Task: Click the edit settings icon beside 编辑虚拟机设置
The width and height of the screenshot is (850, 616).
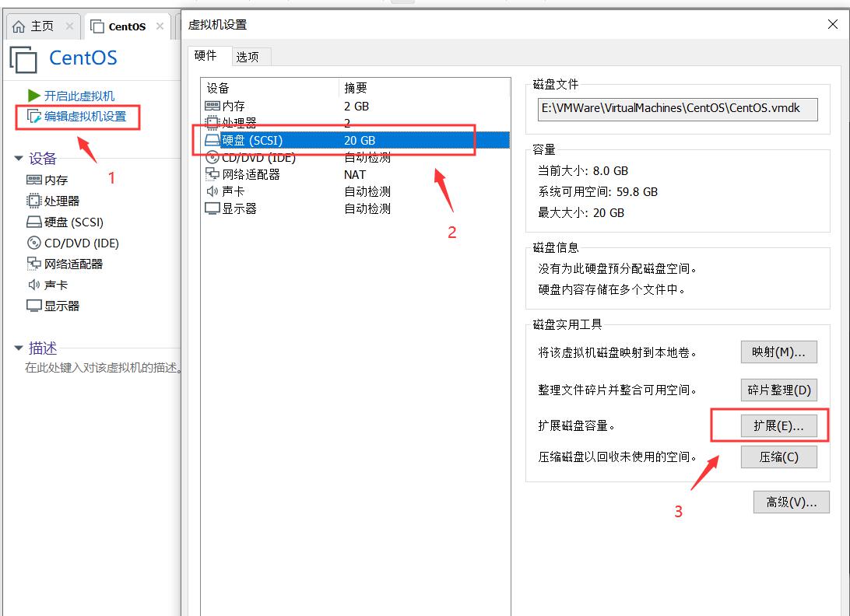Action: click(x=34, y=117)
